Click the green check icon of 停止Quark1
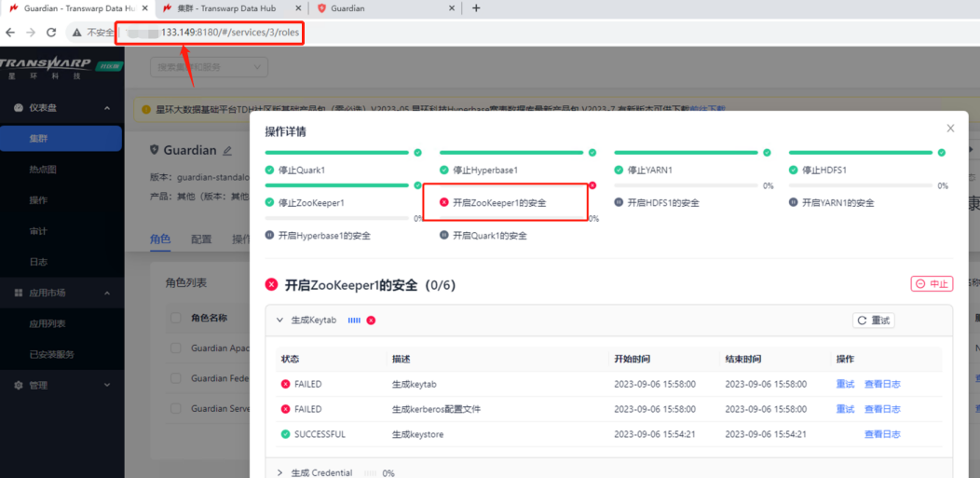This screenshot has height=478, width=980. [269, 170]
